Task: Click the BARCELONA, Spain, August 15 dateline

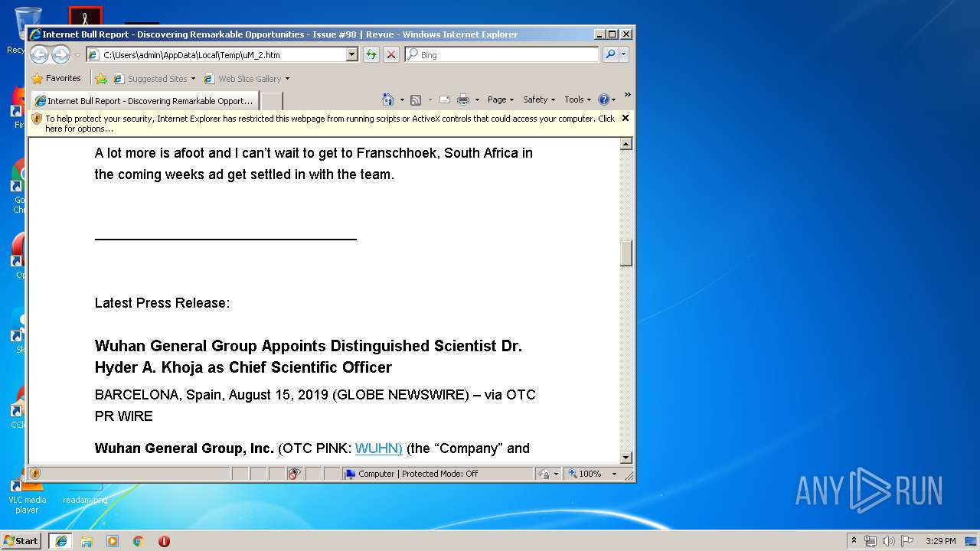Action: 315,406
